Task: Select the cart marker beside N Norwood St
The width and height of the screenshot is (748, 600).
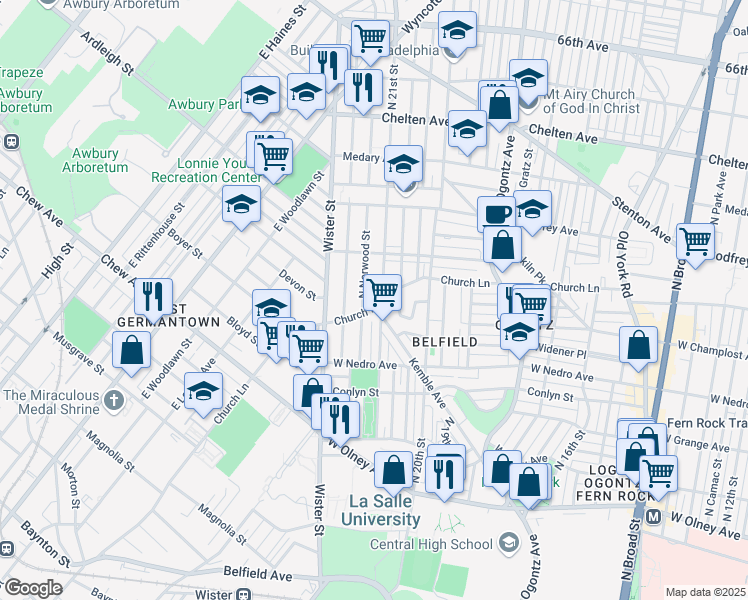Action: point(382,294)
